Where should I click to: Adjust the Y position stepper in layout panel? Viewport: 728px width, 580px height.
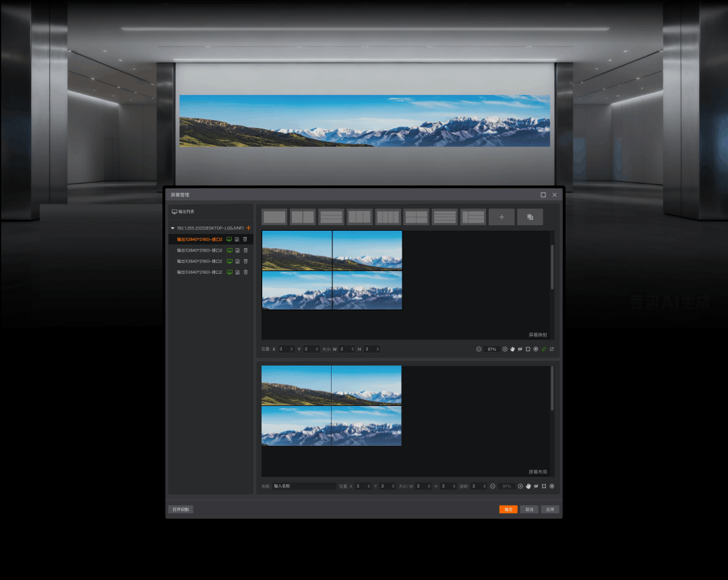[x=393, y=486]
